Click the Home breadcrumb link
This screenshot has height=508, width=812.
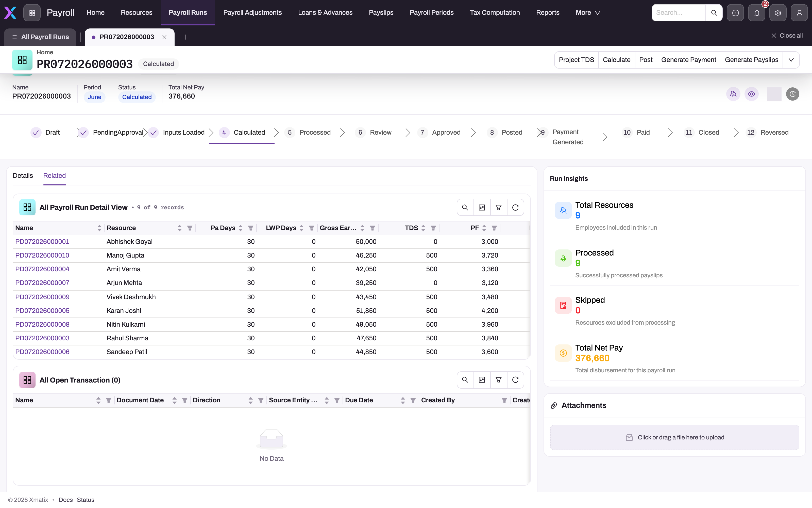45,52
